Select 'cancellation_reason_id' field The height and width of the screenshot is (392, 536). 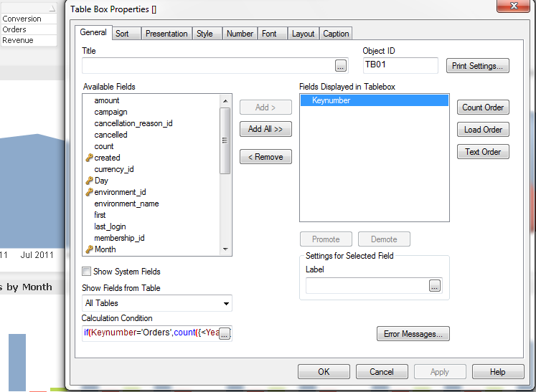pyautogui.click(x=133, y=123)
